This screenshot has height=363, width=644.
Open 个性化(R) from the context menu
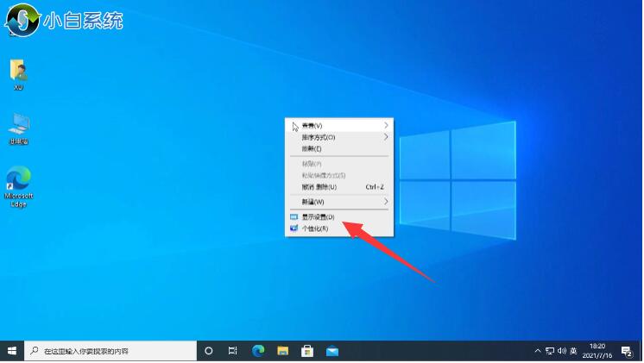339,228
